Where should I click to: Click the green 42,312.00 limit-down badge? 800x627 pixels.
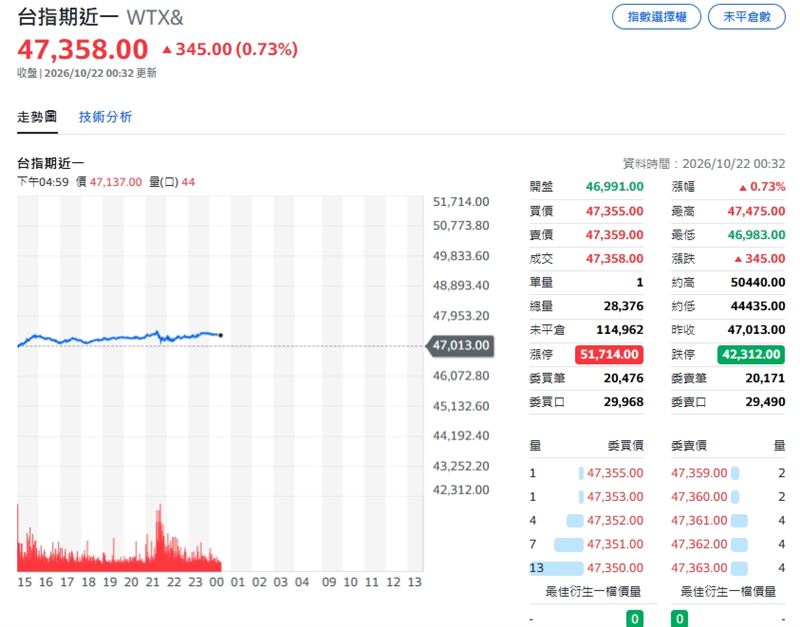pyautogui.click(x=751, y=354)
